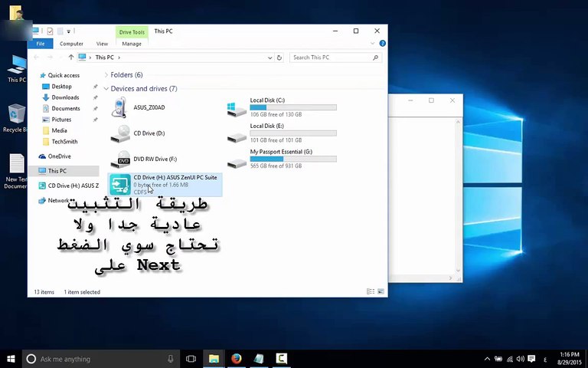Screen dimensions: 588x368
Task: Click the breadcrumb arrow after This PC
Action: [119, 58]
